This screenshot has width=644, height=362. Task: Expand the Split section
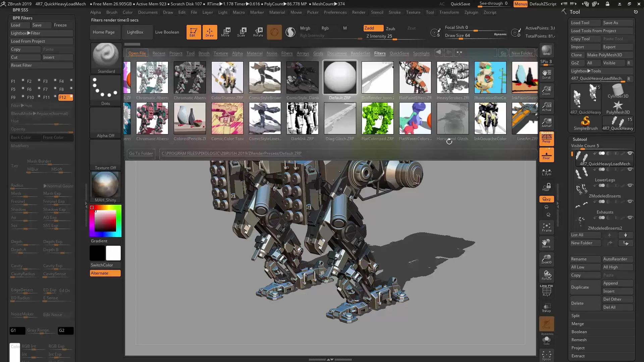(576, 316)
